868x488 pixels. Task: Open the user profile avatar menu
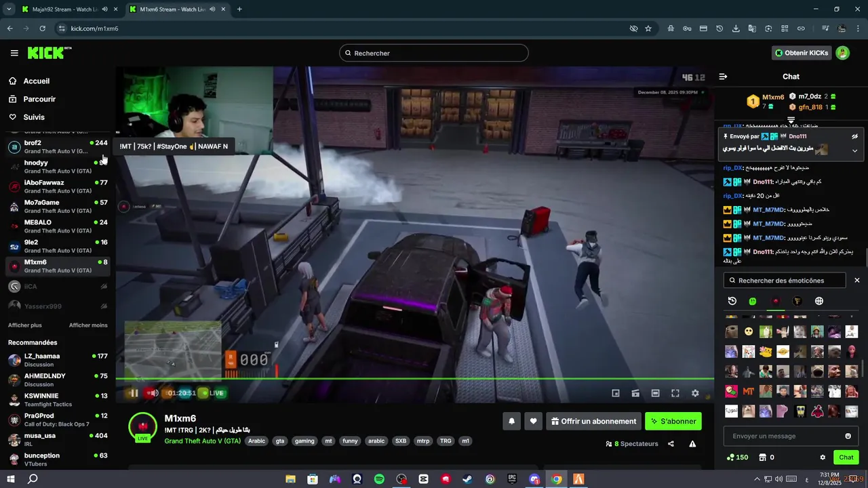coord(842,53)
